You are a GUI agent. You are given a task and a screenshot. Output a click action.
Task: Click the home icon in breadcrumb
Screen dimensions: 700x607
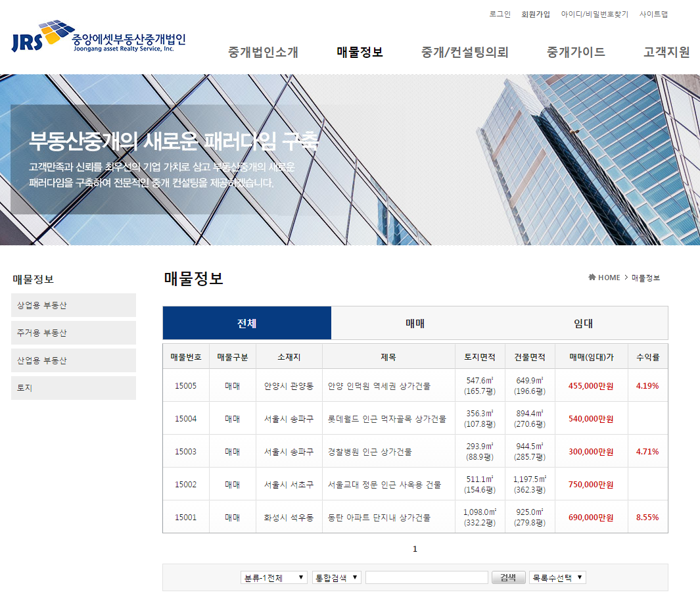pos(592,278)
